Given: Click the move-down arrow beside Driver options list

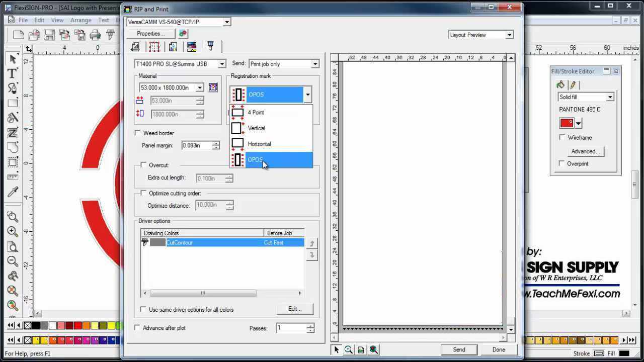Looking at the screenshot, I should tap(312, 255).
